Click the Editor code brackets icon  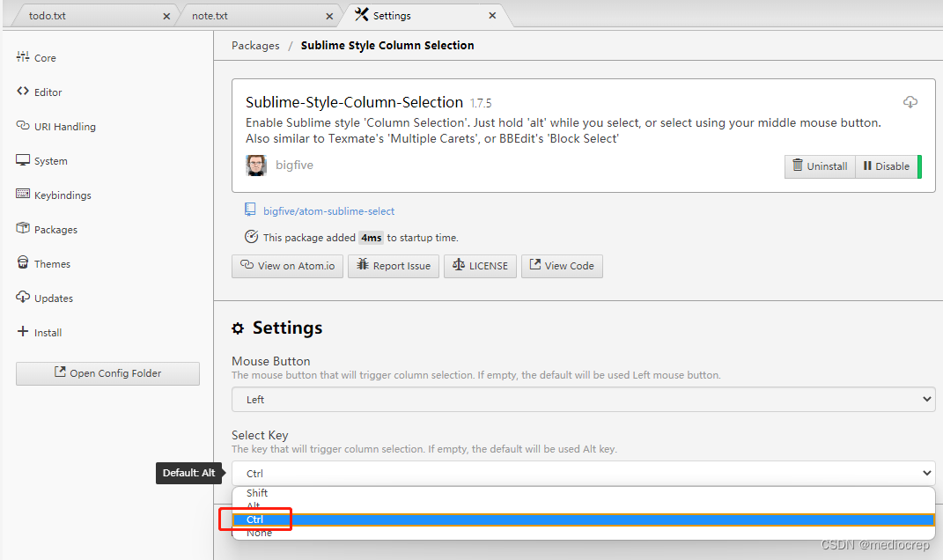(x=23, y=91)
